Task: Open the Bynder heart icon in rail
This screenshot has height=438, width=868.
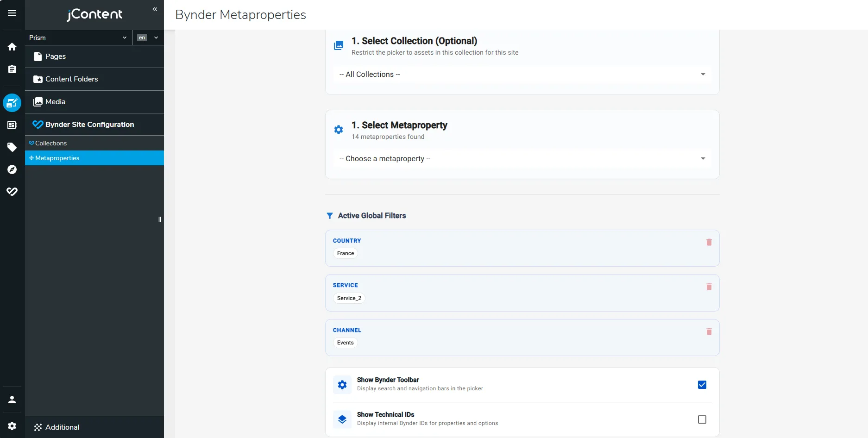Action: point(12,192)
